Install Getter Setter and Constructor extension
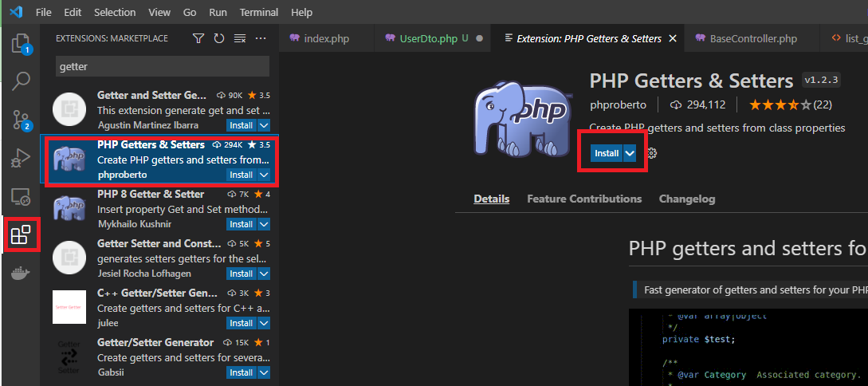The image size is (868, 386). [242, 274]
